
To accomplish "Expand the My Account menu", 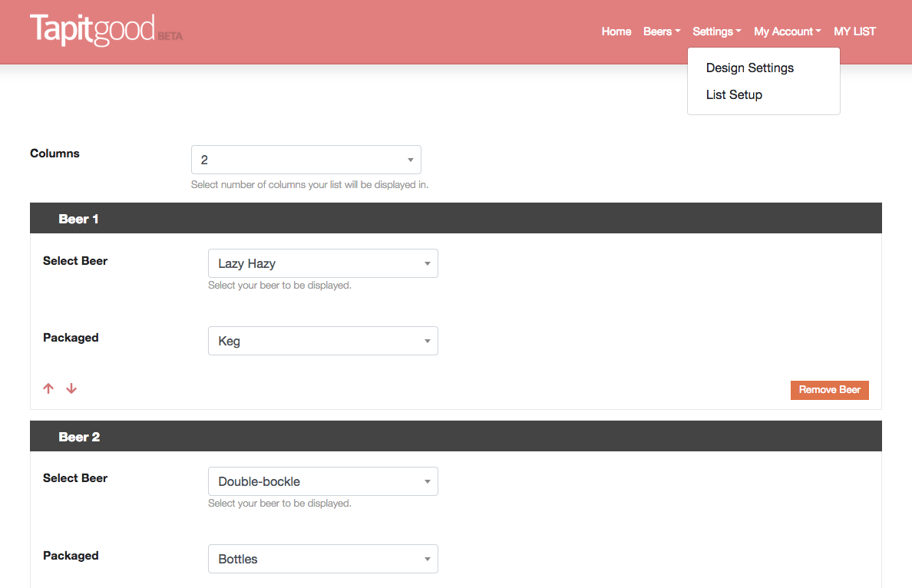I will pos(787,31).
